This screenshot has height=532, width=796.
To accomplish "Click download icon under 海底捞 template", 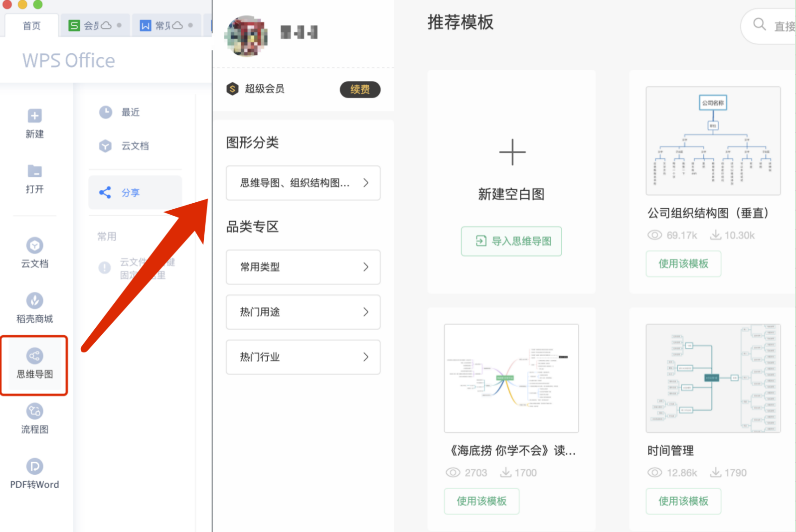I will coord(506,472).
